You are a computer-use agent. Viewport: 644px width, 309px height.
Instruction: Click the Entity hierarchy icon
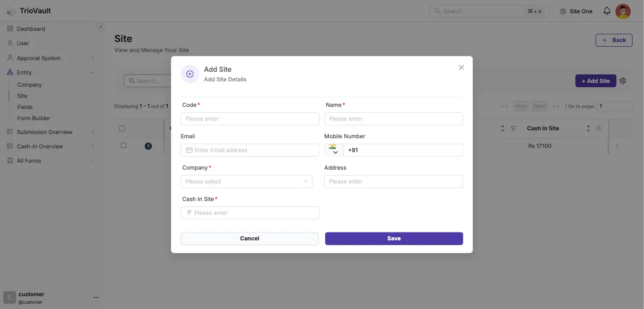[x=9, y=72]
